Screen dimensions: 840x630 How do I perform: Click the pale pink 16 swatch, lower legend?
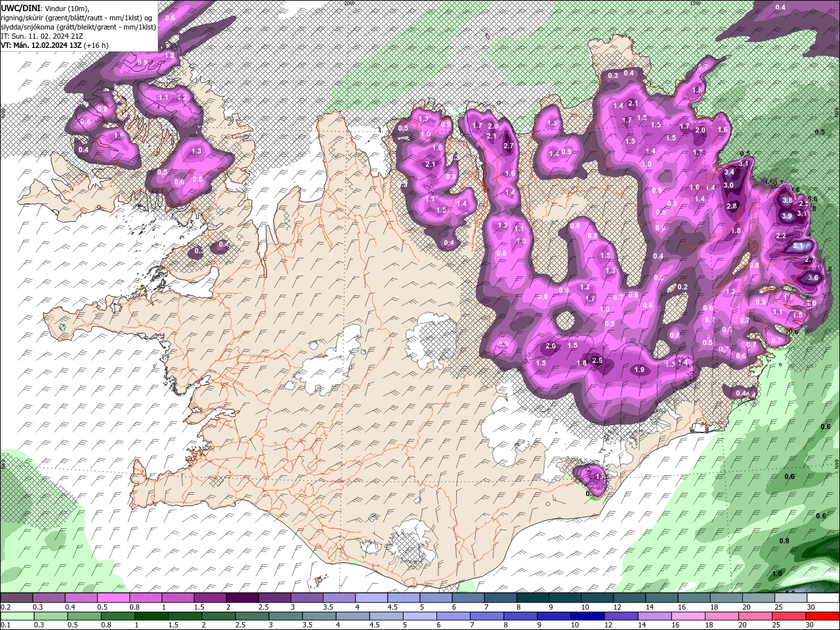pyautogui.click(x=688, y=616)
